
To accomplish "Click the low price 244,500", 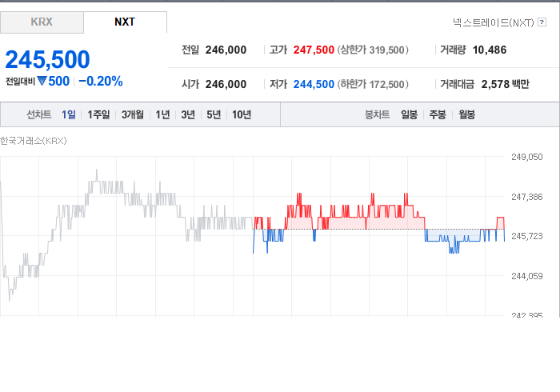I will click(314, 84).
